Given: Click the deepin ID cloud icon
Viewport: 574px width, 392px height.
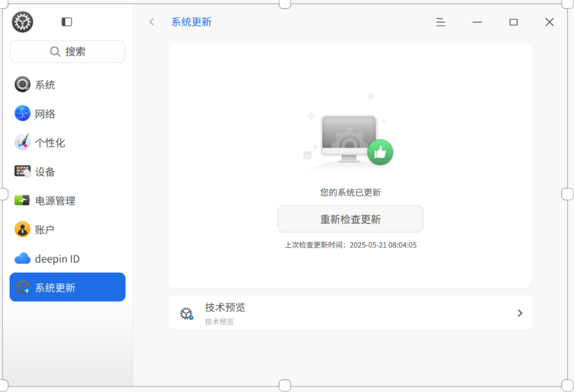Looking at the screenshot, I should coord(23,258).
